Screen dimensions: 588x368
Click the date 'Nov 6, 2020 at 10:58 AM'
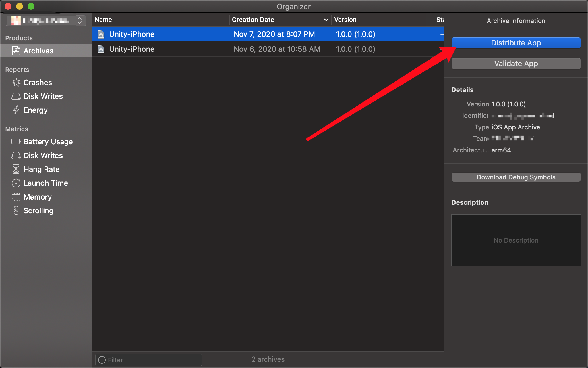click(277, 49)
